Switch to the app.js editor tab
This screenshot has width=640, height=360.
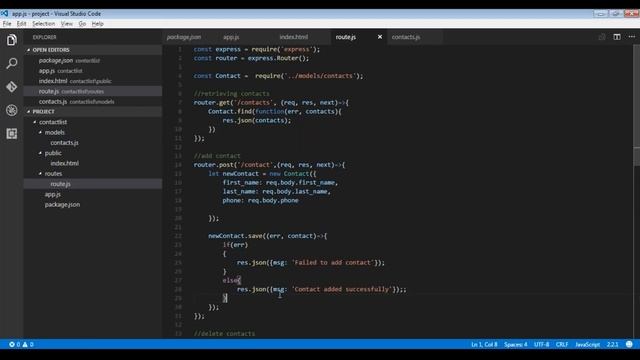pyautogui.click(x=231, y=37)
